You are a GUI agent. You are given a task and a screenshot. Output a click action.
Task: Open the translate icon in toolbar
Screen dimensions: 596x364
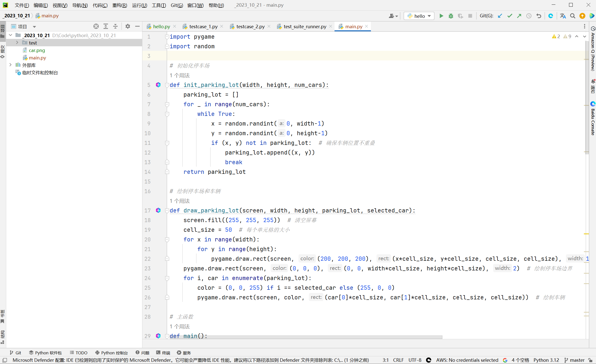563,16
